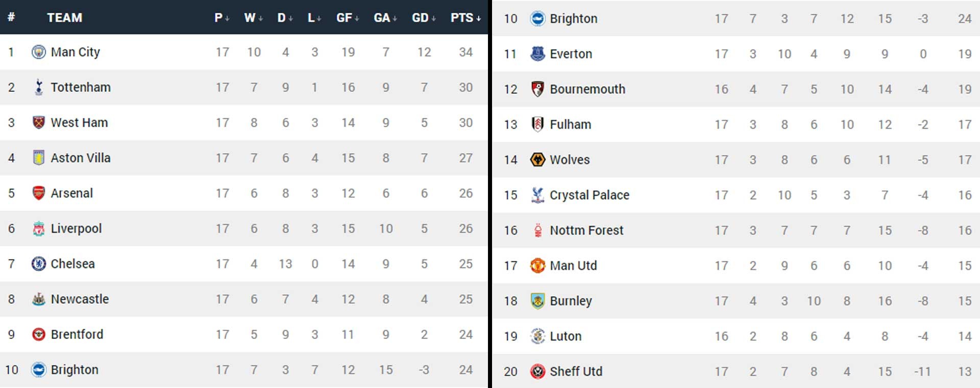Open the Newcastle team link
This screenshot has height=388, width=980.
tap(80, 299)
